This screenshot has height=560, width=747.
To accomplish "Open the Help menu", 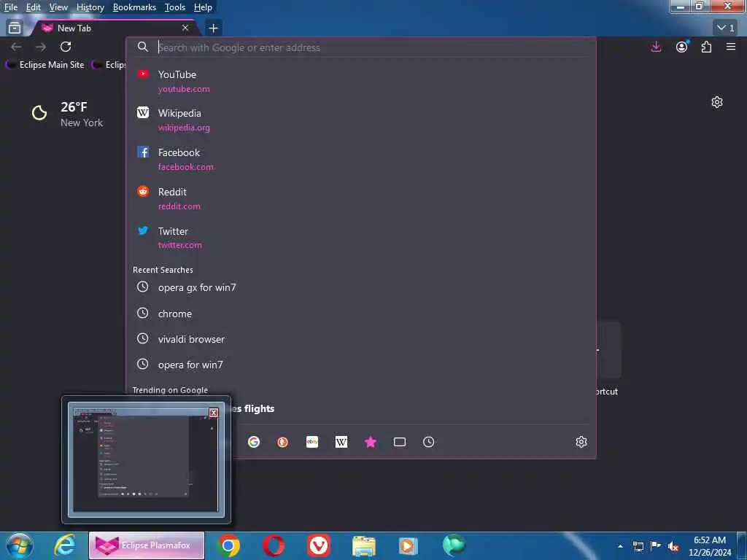I will click(203, 7).
